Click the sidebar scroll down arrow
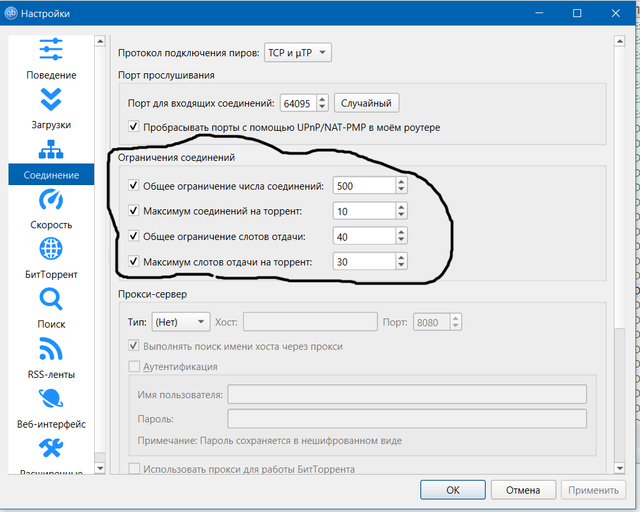 100,468
